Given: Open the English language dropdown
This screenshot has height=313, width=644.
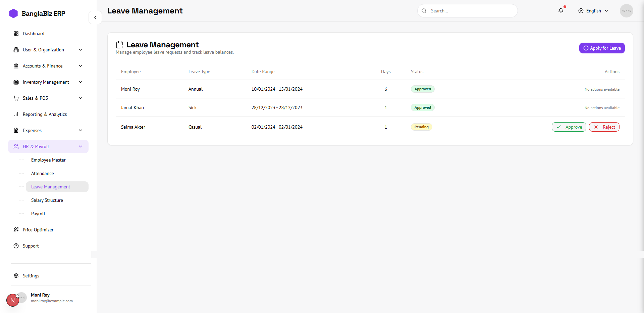Looking at the screenshot, I should [x=593, y=11].
